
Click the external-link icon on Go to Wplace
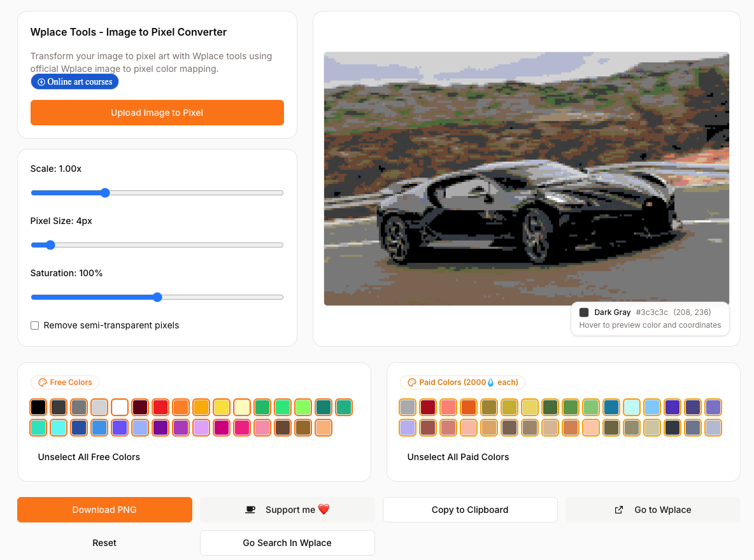tap(618, 509)
